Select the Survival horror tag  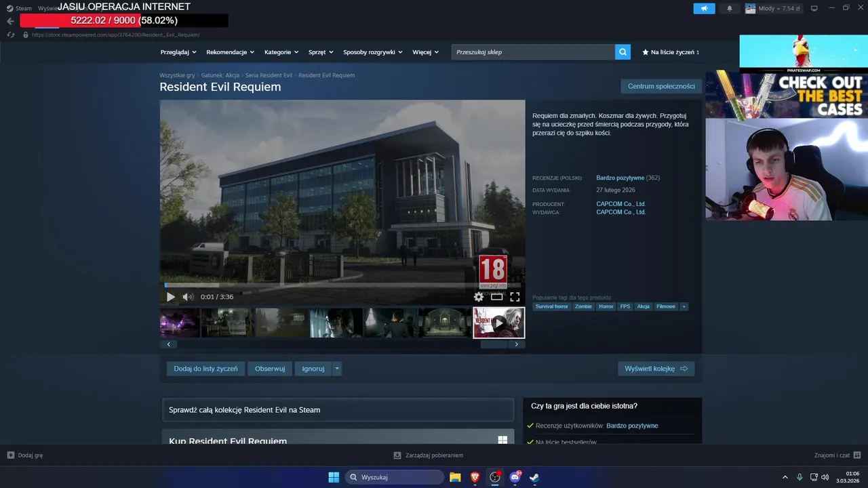(x=551, y=306)
